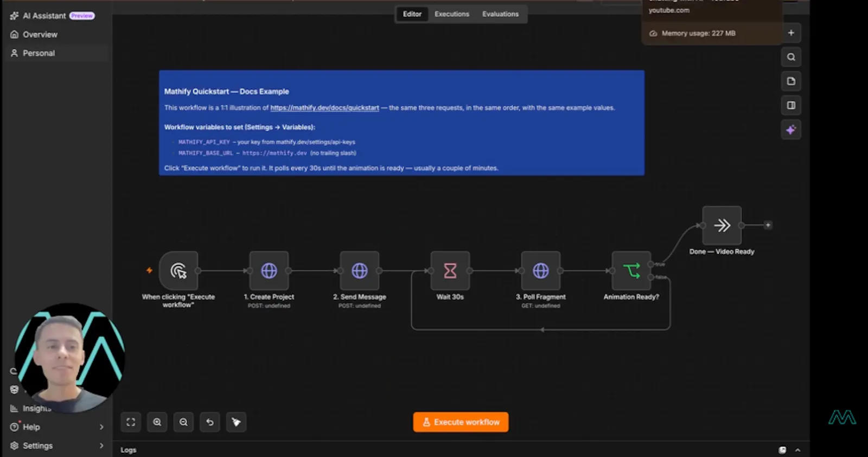
Task: Click the Mathify Quickstart sticky note title
Action: click(226, 91)
